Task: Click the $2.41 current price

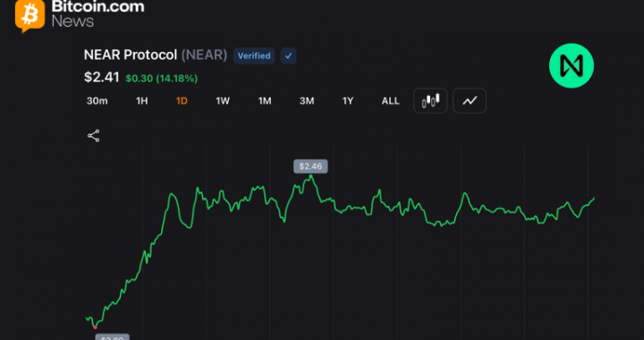Action: pyautogui.click(x=101, y=77)
